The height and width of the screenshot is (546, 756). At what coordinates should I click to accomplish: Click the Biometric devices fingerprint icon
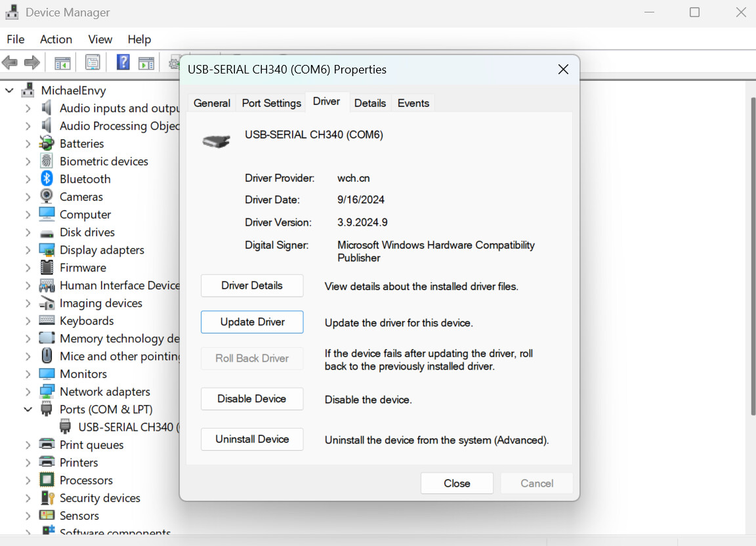click(47, 161)
